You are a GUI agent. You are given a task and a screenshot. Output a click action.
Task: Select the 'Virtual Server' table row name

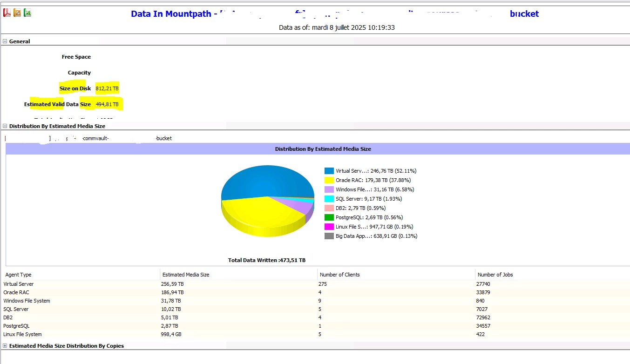pos(19,284)
